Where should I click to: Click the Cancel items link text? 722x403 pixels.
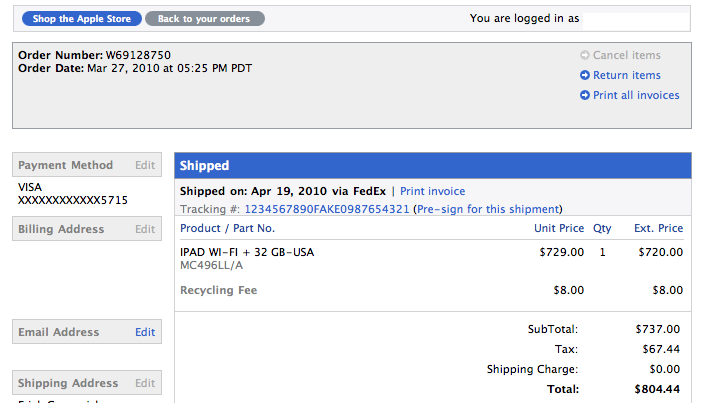pyautogui.click(x=627, y=56)
